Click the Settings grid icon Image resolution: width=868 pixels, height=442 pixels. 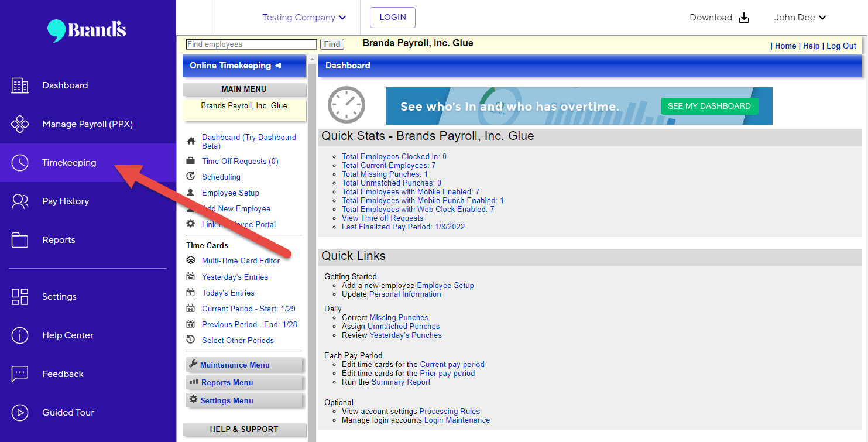(20, 297)
